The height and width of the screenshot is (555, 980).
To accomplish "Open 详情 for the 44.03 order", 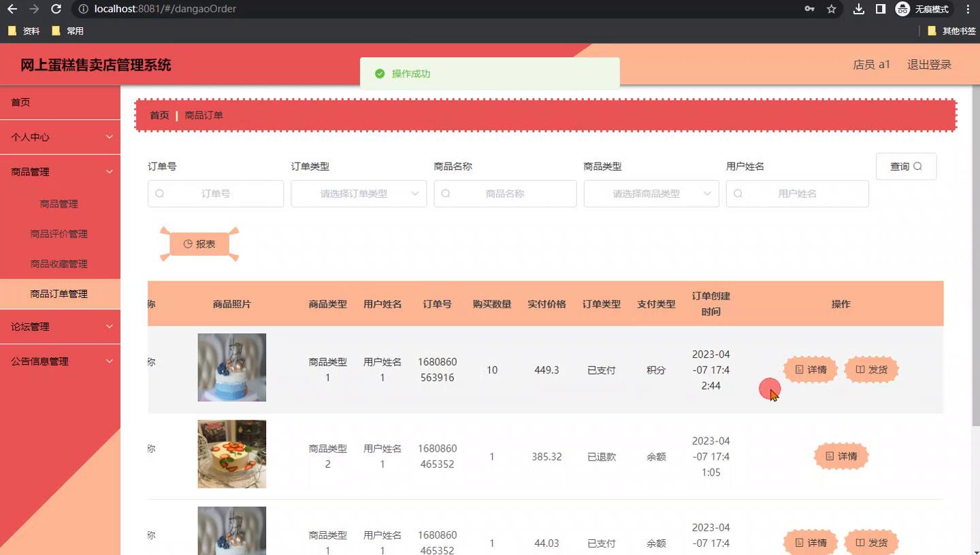I will click(810, 543).
